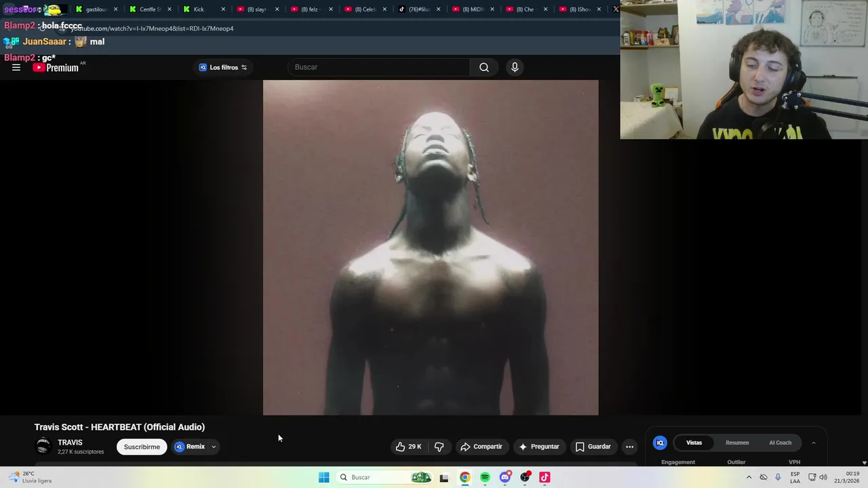Click the Compartir share button
The image size is (868, 488).
pos(481,447)
